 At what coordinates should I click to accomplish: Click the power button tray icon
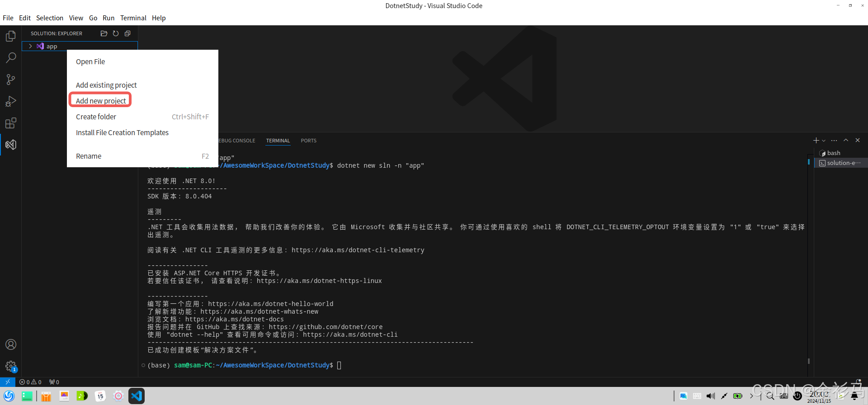click(797, 396)
